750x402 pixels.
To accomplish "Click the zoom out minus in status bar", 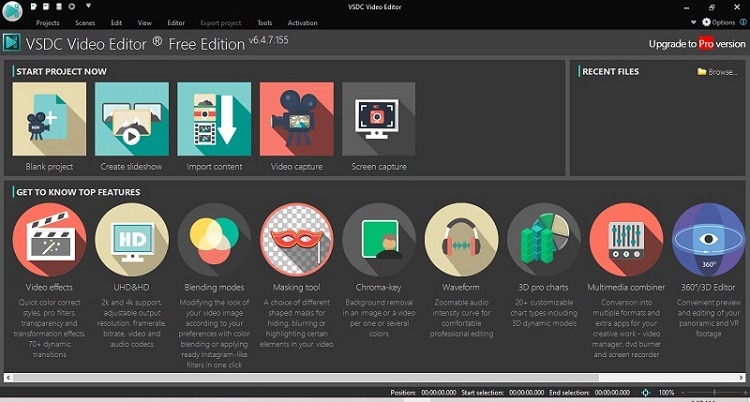I will (x=683, y=393).
